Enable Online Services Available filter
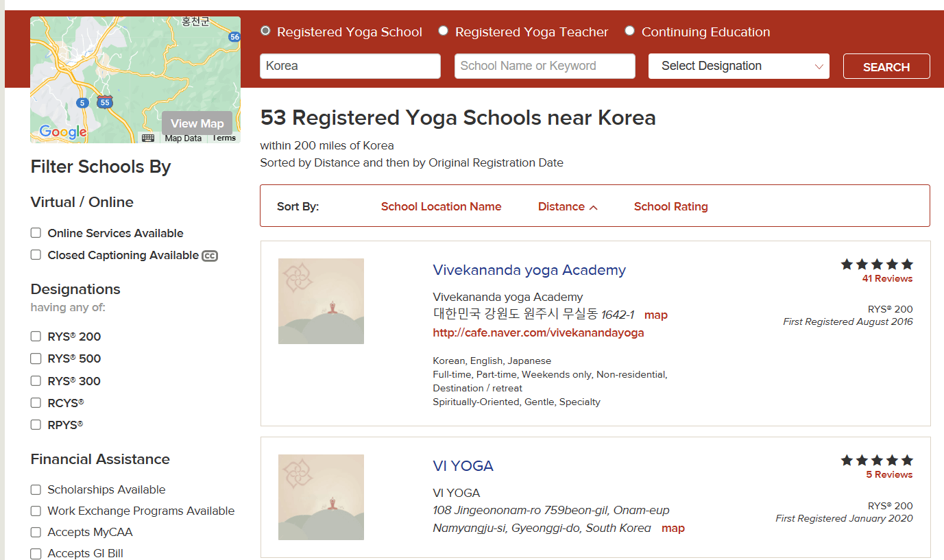The width and height of the screenshot is (944, 560). tap(36, 233)
